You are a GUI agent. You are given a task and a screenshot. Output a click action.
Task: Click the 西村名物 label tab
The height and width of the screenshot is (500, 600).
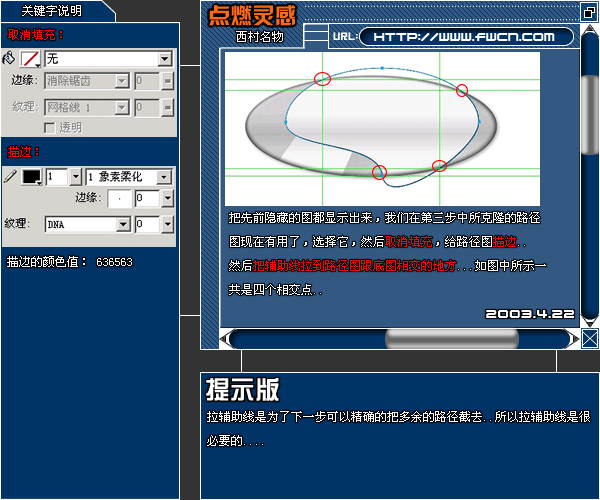coord(260,37)
